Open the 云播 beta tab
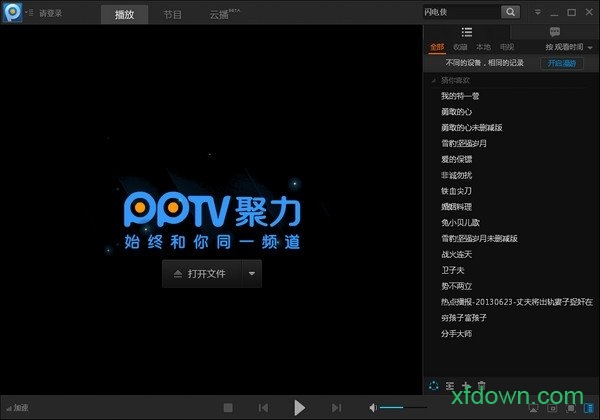600x420 pixels. click(224, 15)
